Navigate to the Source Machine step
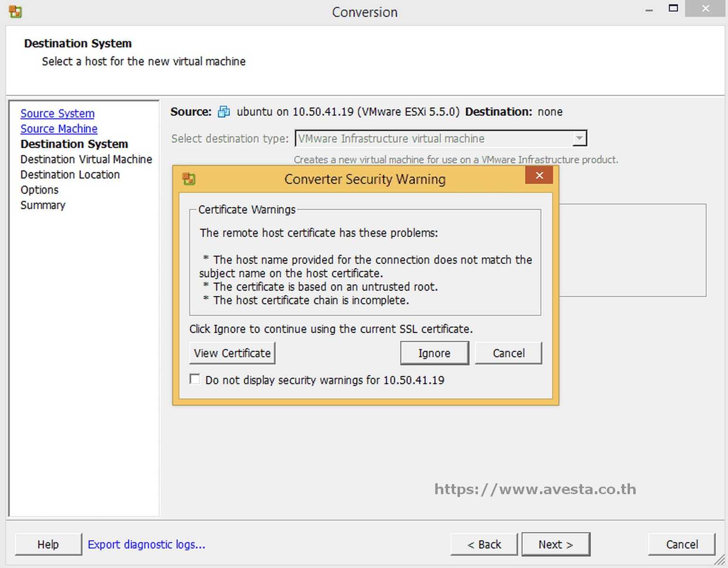 click(59, 128)
